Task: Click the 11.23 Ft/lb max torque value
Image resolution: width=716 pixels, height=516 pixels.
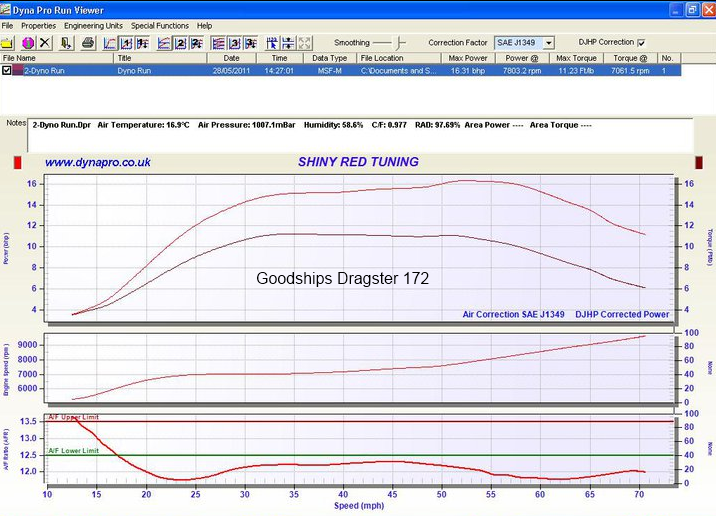Action: (576, 71)
